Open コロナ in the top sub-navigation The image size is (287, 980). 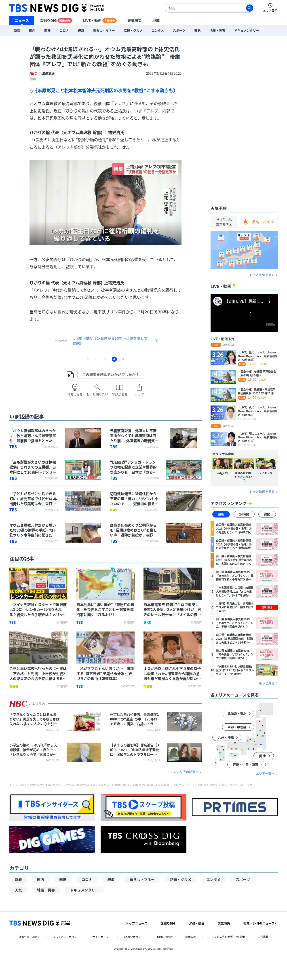pos(64,30)
